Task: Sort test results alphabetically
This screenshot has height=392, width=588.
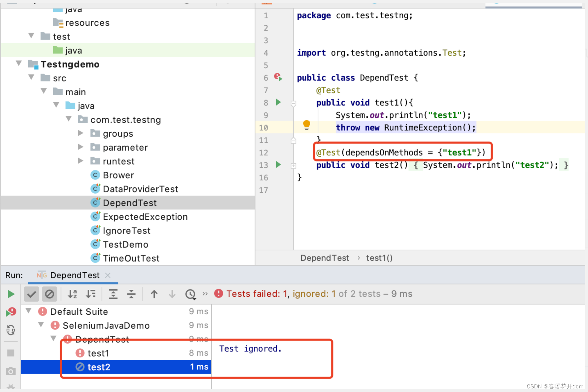Action: 72,294
